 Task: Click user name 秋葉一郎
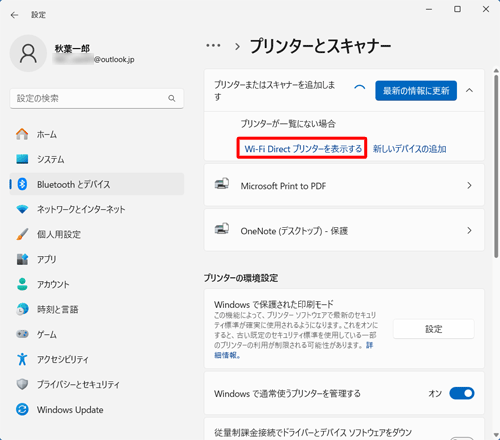[x=72, y=49]
